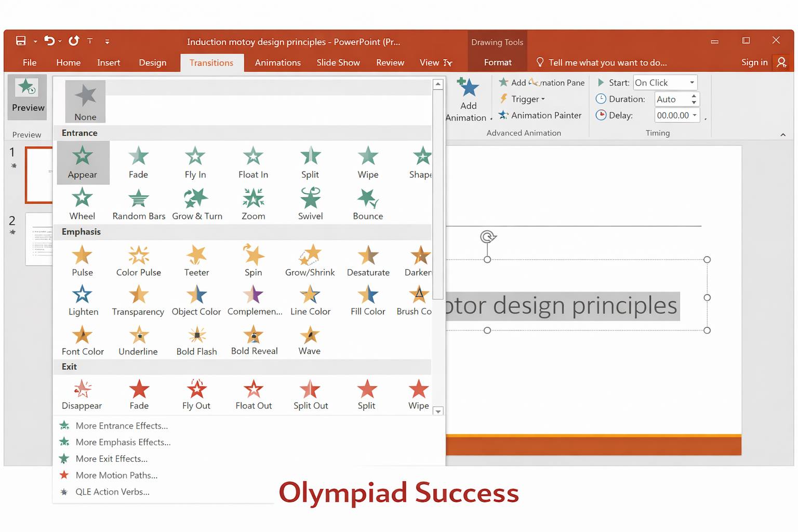
Task: Open the Delay value dropdown
Action: click(x=695, y=115)
